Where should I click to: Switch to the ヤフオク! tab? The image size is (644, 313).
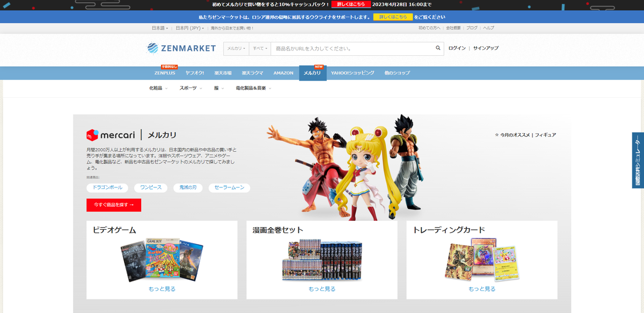tap(195, 73)
